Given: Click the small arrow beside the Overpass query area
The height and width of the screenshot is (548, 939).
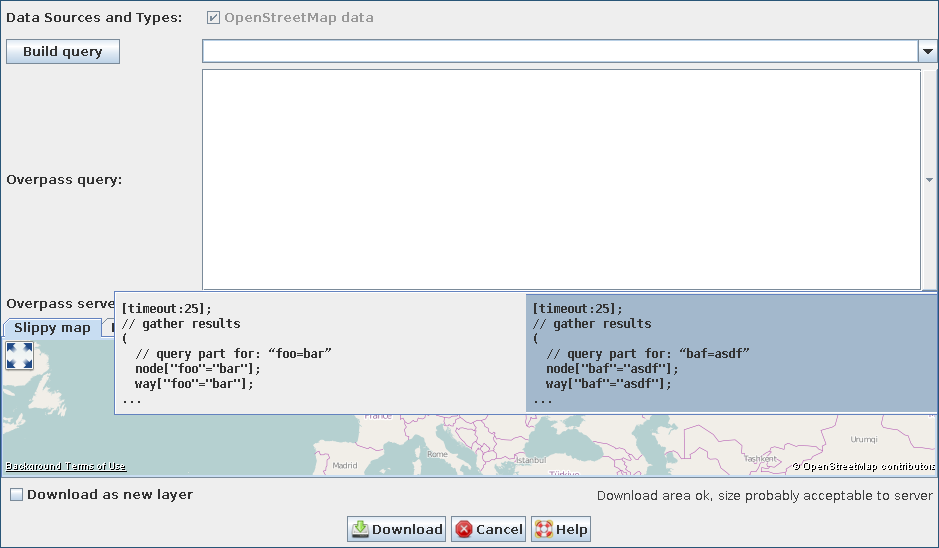Looking at the screenshot, I should (929, 180).
